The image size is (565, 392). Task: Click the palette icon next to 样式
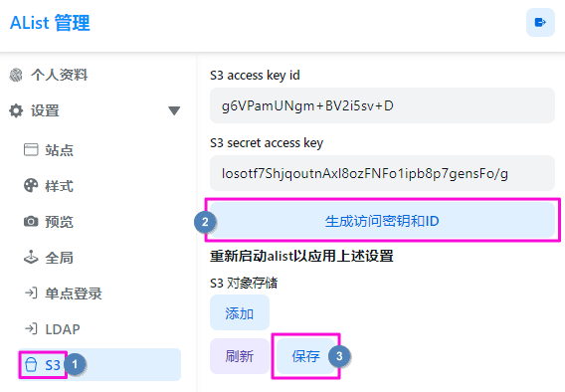(x=31, y=185)
